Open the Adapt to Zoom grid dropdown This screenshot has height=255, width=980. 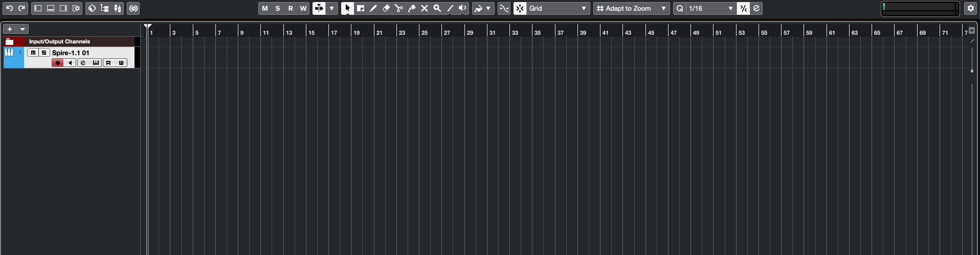point(632,8)
